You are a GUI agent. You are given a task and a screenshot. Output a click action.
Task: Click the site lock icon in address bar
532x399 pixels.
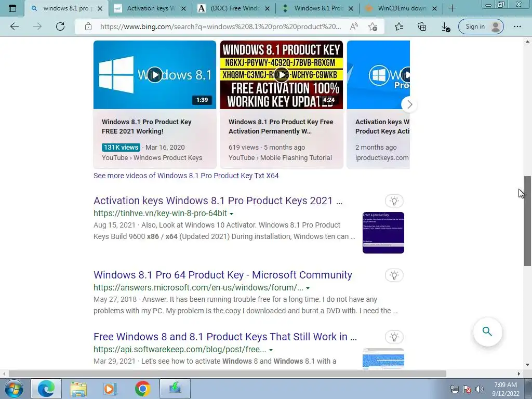(x=88, y=26)
